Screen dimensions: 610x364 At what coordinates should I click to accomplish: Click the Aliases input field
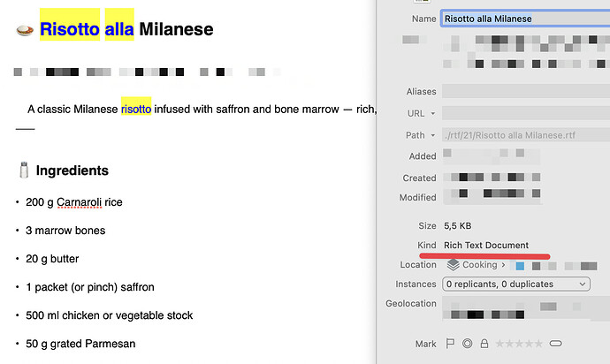(523, 91)
